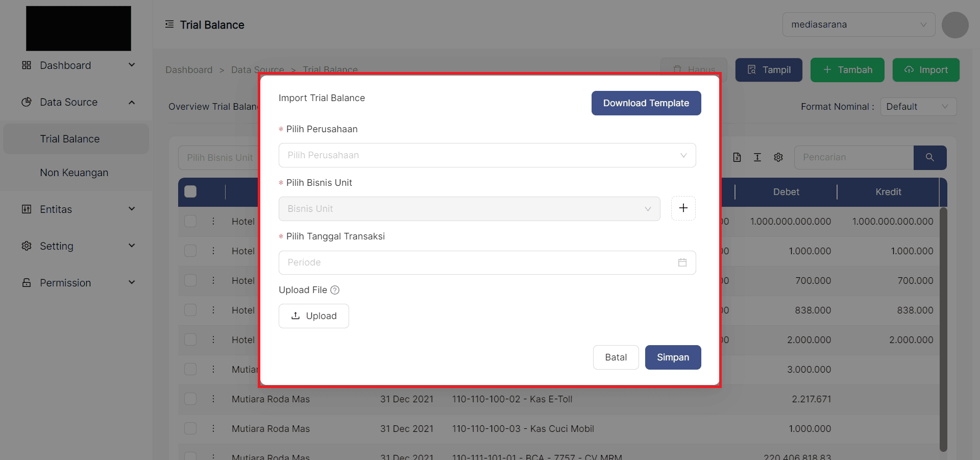The image size is (980, 460).
Task: Open the calendar icon in Periode field
Action: [x=682, y=262]
